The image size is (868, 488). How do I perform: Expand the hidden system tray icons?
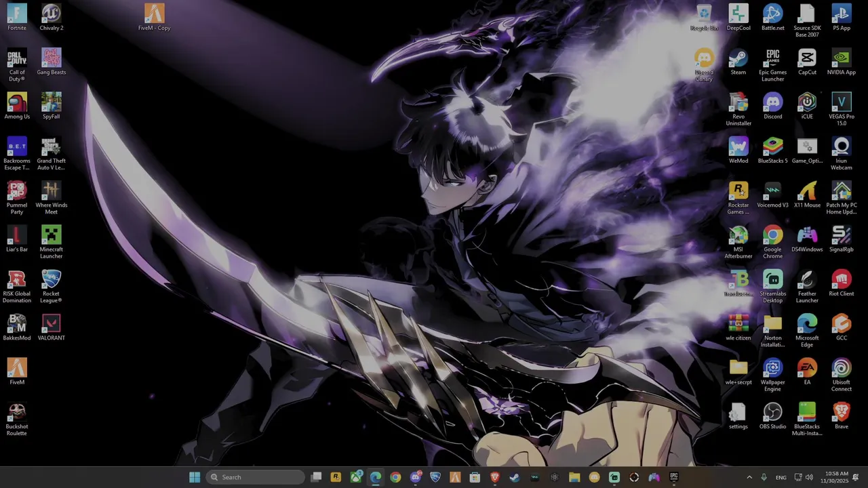[x=749, y=477]
